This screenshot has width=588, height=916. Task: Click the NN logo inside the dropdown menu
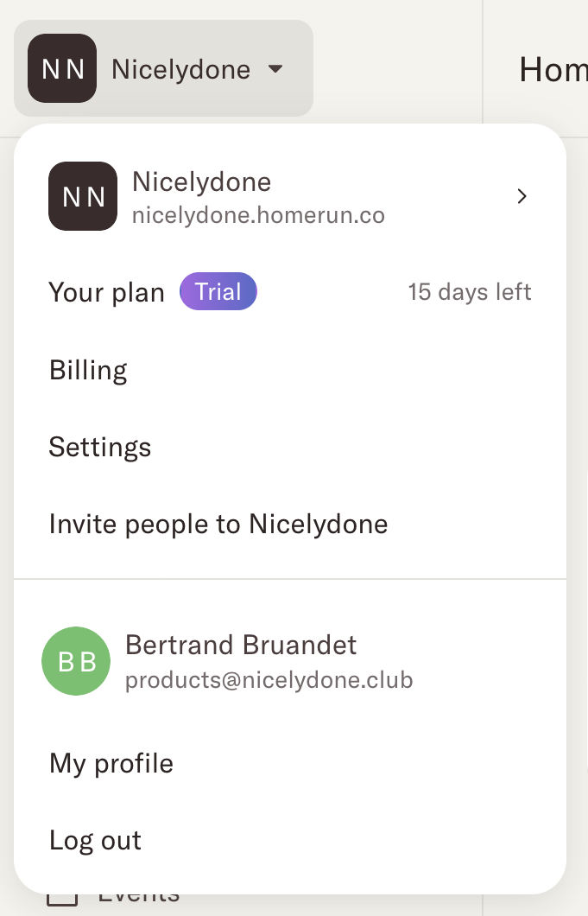[82, 196]
